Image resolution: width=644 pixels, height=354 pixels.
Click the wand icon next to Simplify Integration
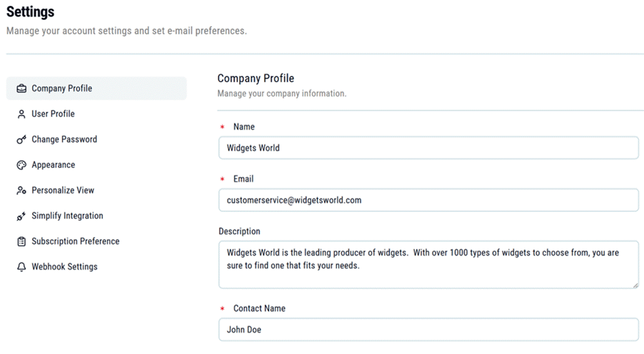(21, 216)
